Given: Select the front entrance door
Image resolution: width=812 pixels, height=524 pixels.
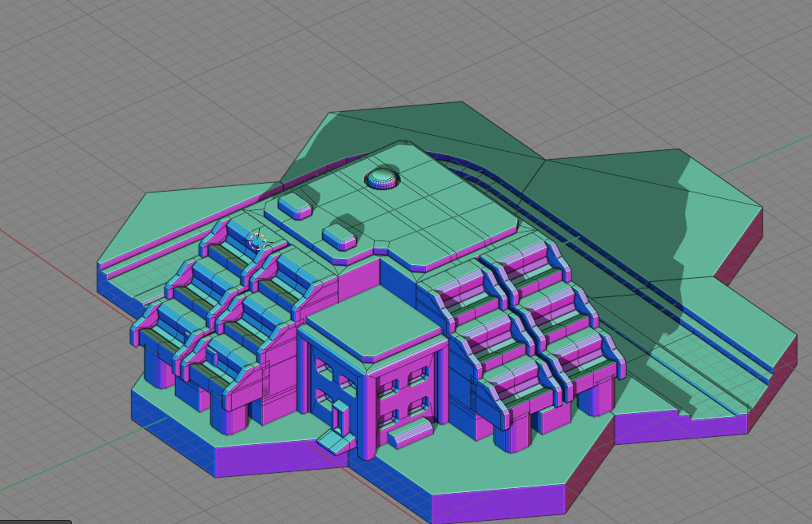Looking at the screenshot, I should pyautogui.click(x=340, y=418).
